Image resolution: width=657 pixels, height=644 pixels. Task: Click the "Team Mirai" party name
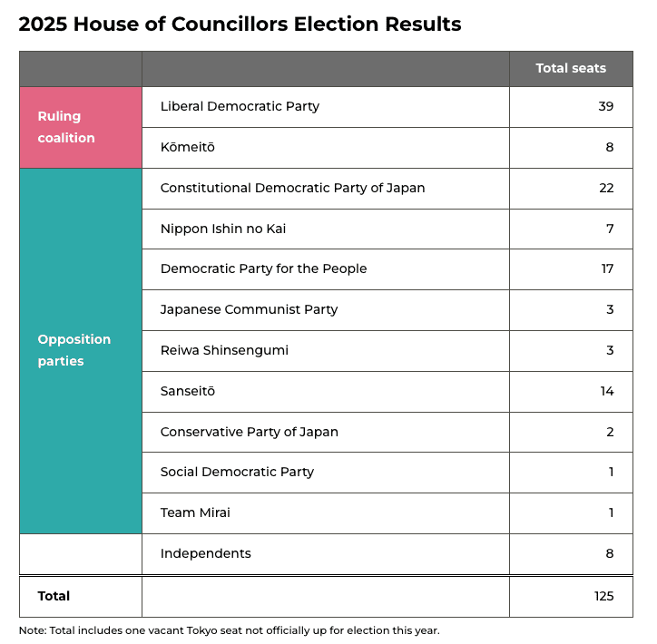195,512
